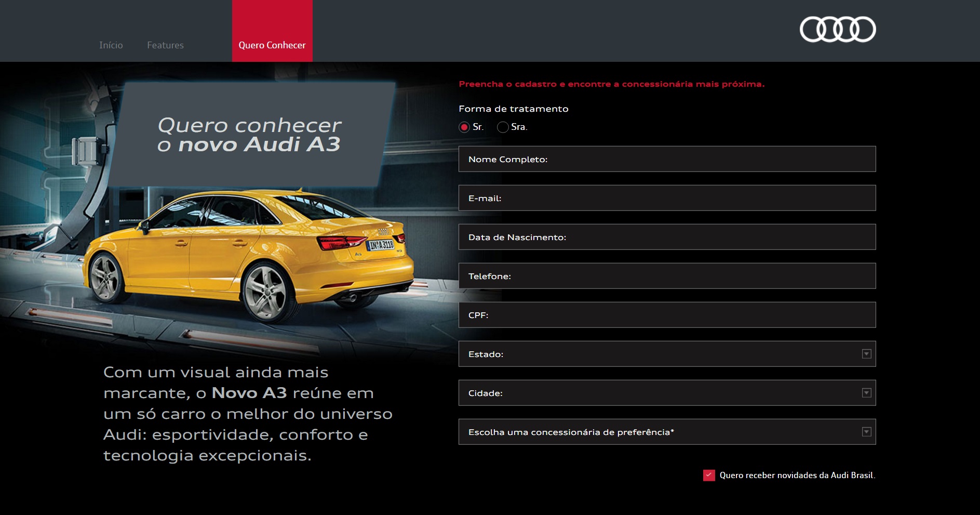Click the Forma de tratamento label

coord(513,109)
